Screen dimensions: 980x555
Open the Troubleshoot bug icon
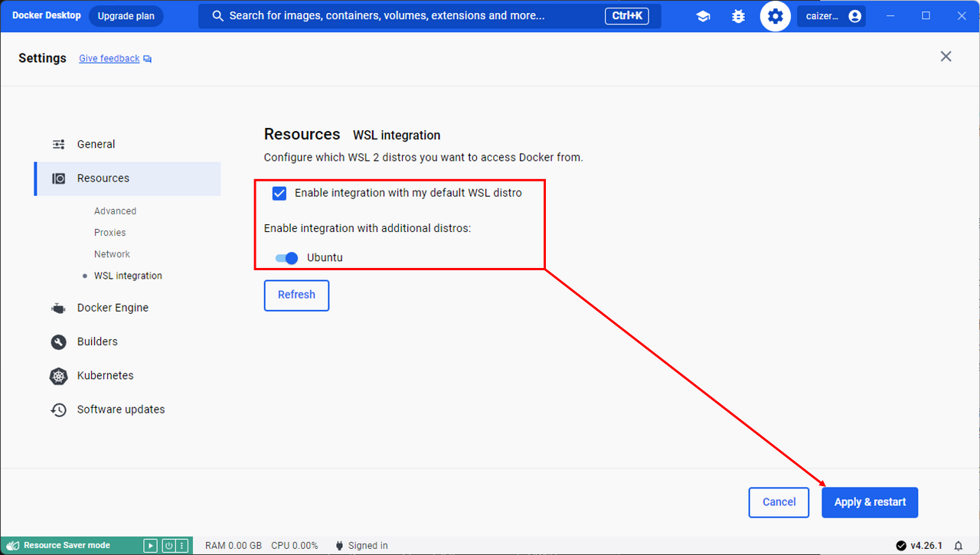click(x=738, y=16)
